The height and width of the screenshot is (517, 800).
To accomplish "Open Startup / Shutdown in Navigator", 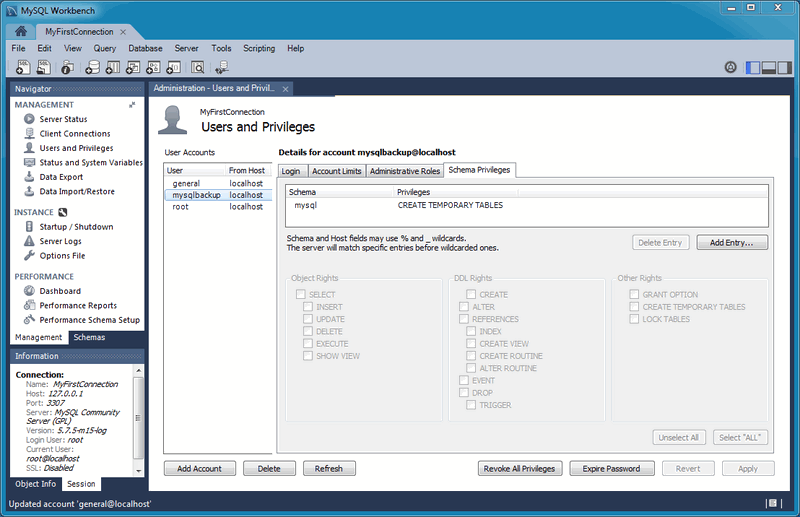I will coord(77,227).
